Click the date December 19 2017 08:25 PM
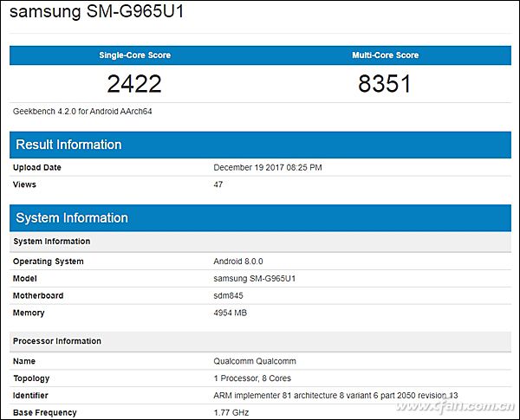 click(268, 167)
